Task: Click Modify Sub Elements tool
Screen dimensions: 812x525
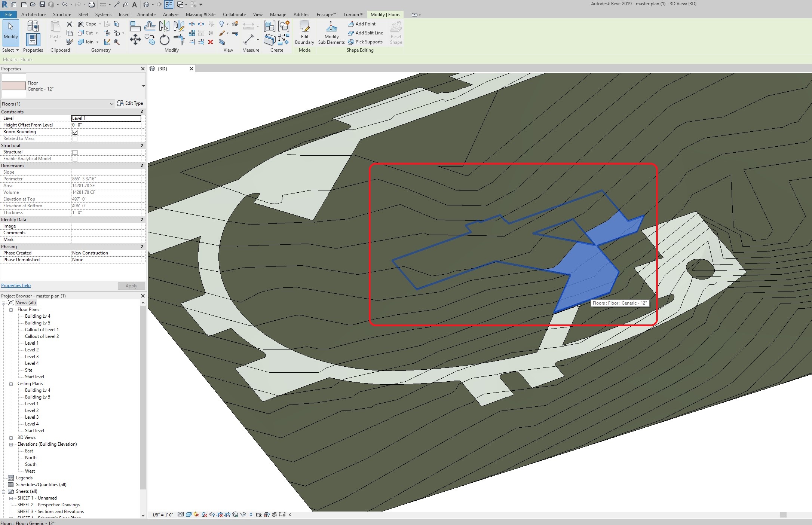Action: 331,33
